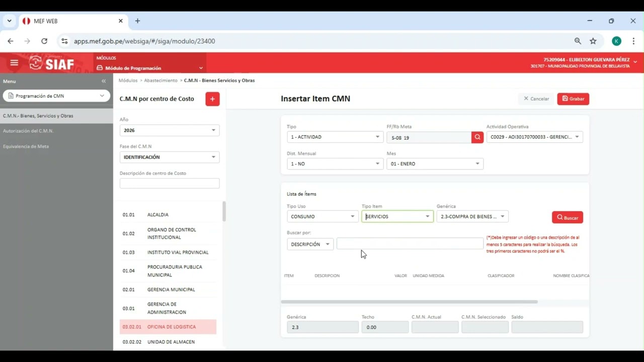Open Chrome profile K avatar

click(616, 41)
